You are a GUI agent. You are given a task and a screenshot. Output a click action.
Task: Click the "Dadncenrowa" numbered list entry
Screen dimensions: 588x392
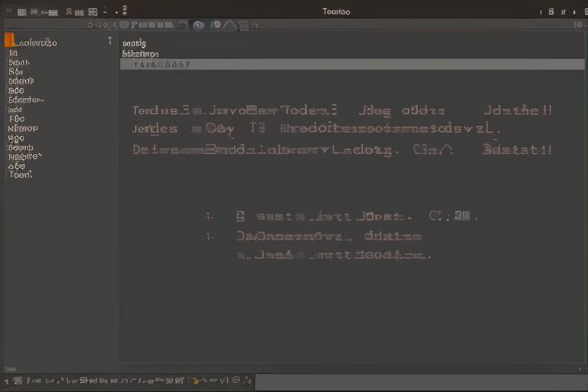click(294, 237)
